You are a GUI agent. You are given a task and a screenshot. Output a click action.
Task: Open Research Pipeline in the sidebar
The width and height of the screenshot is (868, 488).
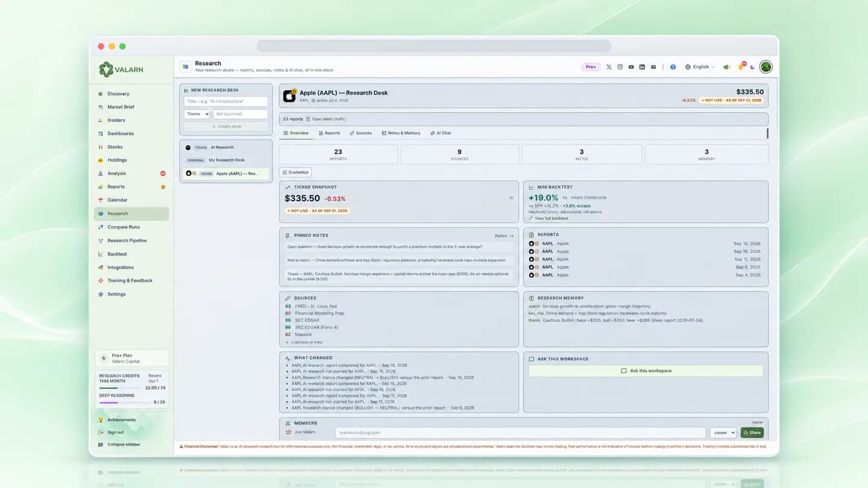tap(131, 240)
